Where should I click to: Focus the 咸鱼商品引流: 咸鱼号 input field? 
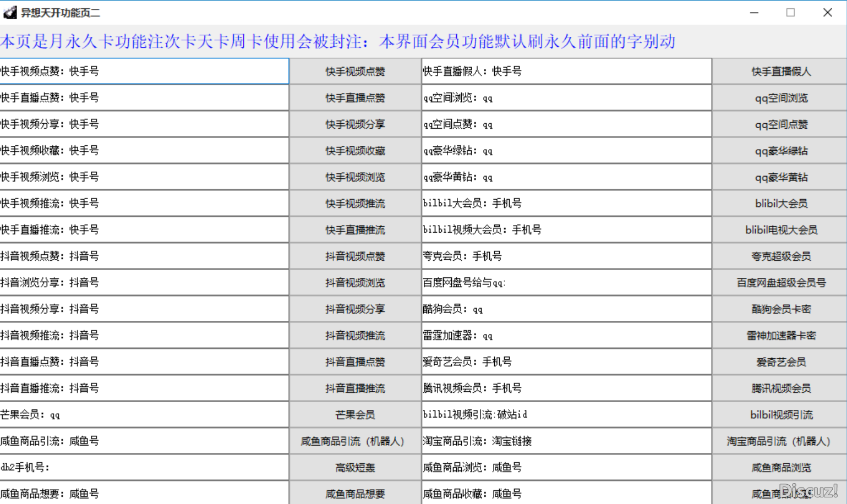pyautogui.click(x=144, y=441)
